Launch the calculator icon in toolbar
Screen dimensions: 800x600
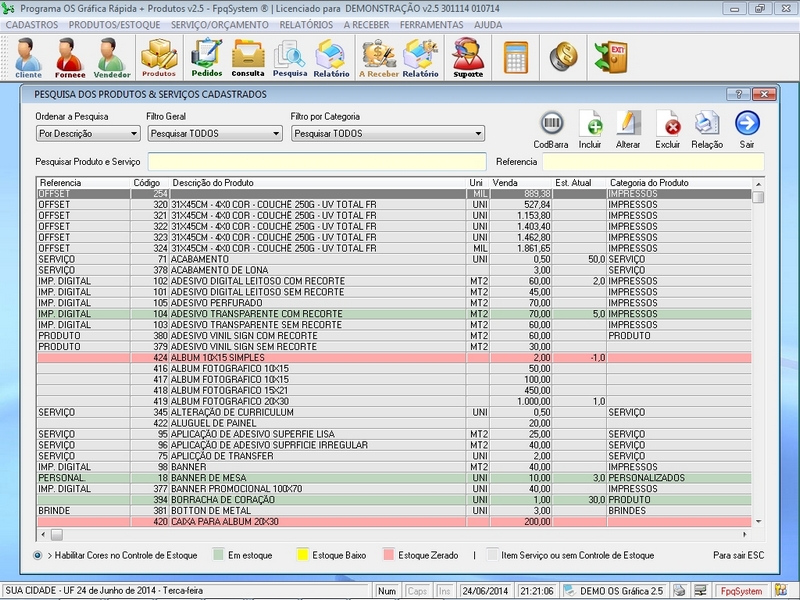coord(516,55)
